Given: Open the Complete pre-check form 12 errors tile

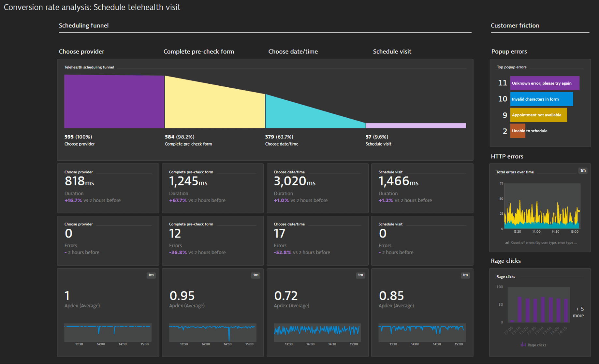Looking at the screenshot, I should (x=212, y=240).
